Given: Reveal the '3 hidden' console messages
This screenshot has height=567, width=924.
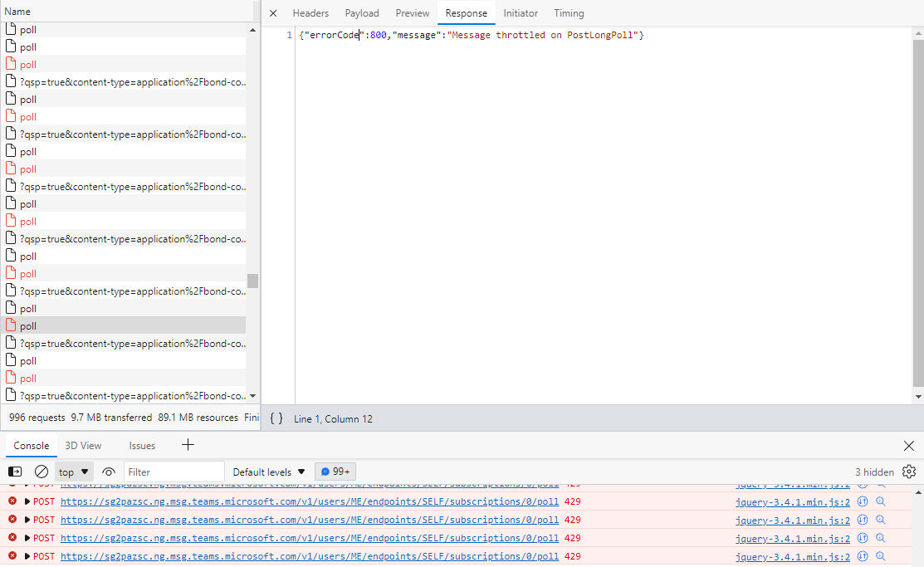Looking at the screenshot, I should click(874, 471).
